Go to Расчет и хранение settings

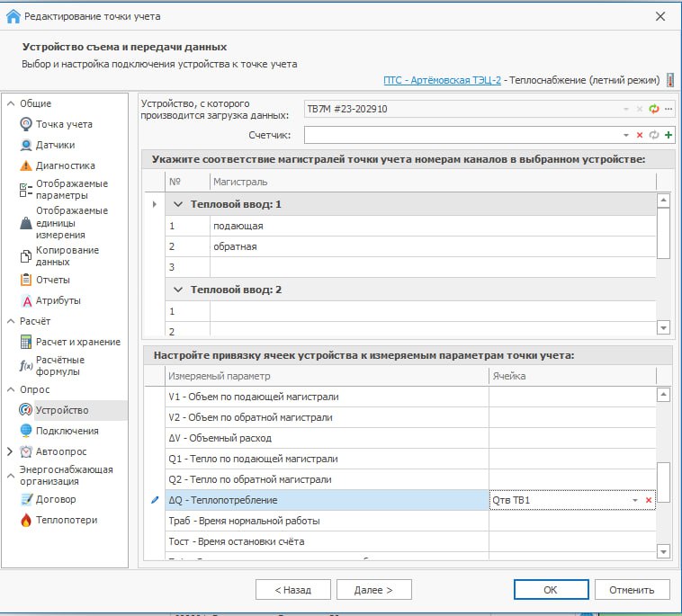(x=77, y=342)
